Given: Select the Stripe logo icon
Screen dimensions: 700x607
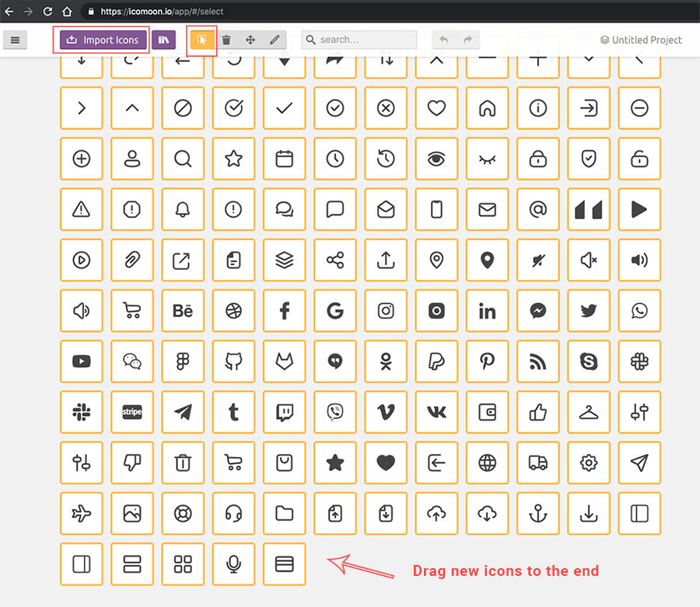Looking at the screenshot, I should point(132,412).
